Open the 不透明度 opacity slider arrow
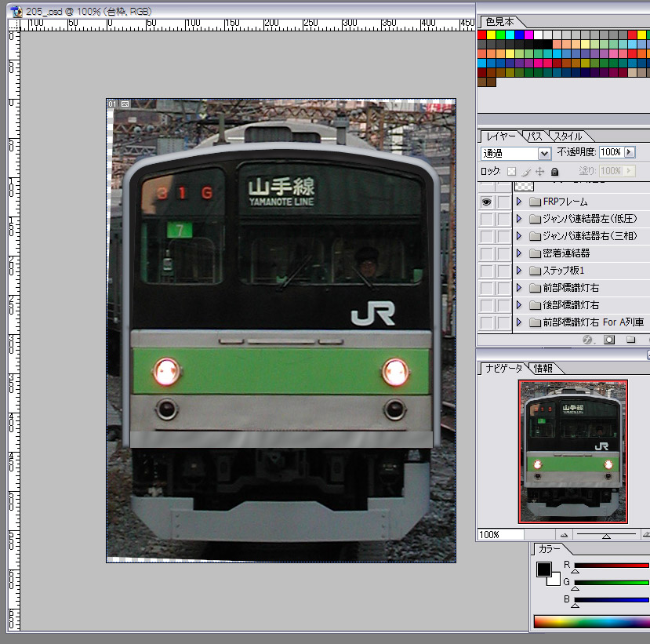The image size is (650, 644). point(630,152)
